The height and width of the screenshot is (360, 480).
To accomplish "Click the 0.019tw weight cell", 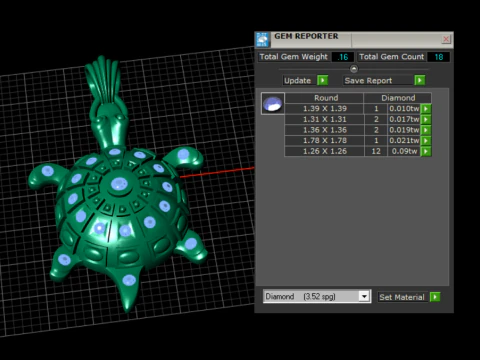I will (404, 130).
